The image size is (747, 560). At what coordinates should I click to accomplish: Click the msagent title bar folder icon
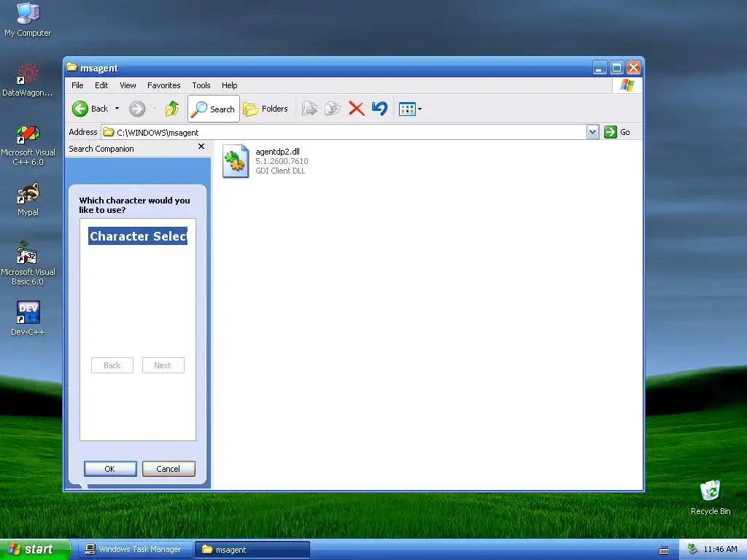tap(72, 67)
